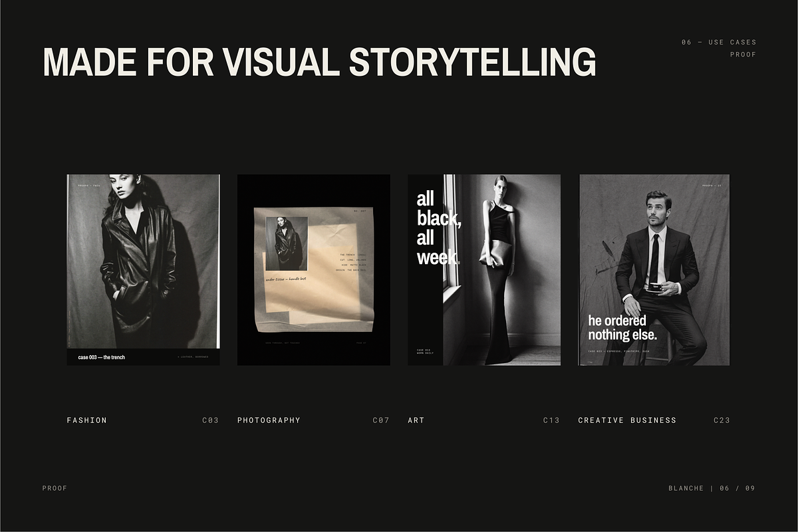The width and height of the screenshot is (798, 532).
Task: Click the FASHION category label
Action: pyautogui.click(x=86, y=420)
